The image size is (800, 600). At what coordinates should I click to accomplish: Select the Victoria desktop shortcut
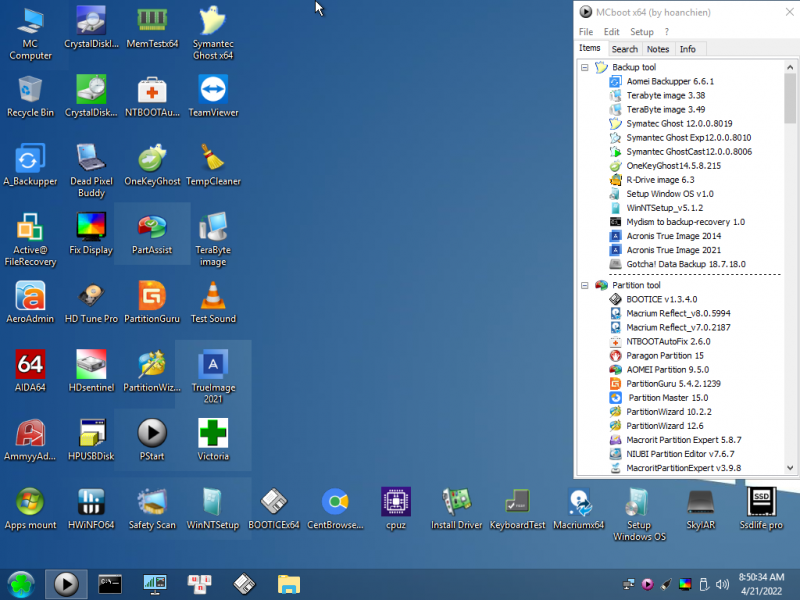tap(213, 434)
